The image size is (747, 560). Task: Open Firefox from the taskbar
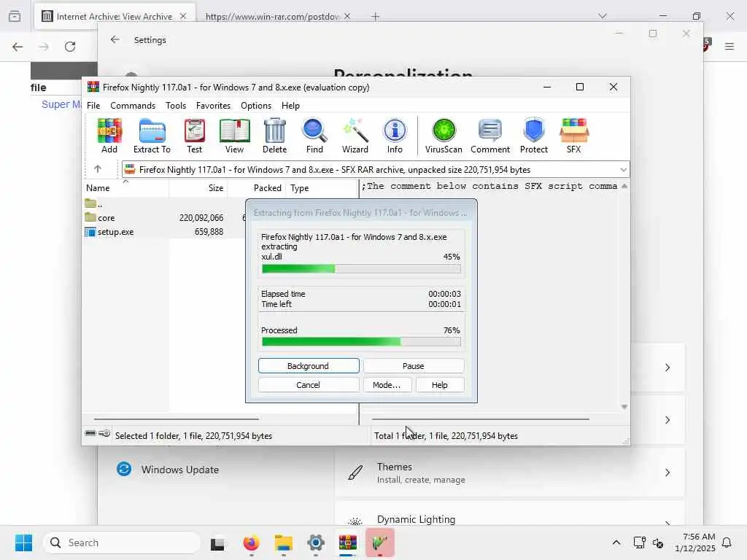coord(251,542)
